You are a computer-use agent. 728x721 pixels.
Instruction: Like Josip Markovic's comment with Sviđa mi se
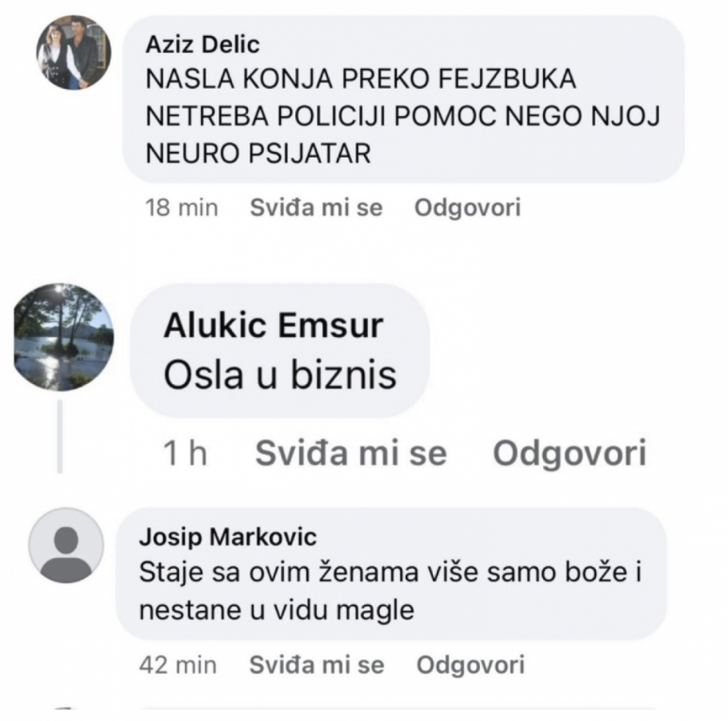click(317, 665)
